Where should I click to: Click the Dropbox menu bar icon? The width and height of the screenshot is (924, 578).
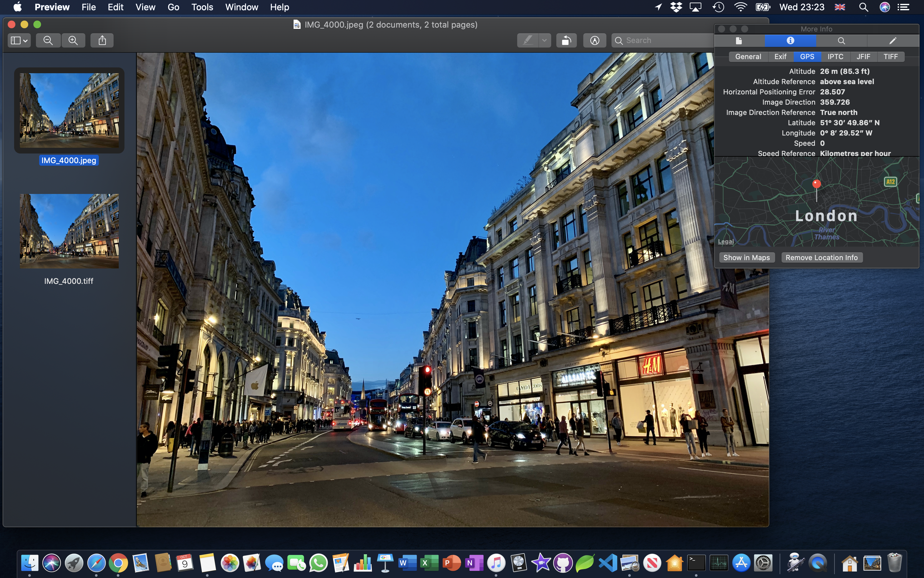676,7
